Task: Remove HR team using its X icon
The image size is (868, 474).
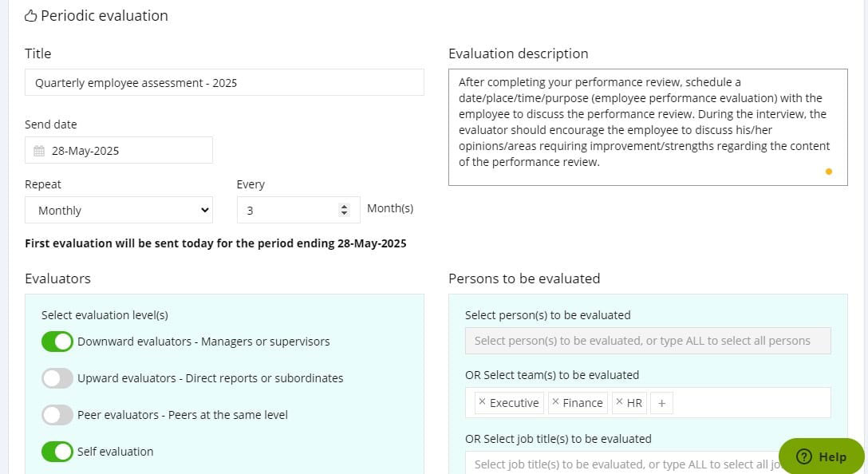Action: [620, 402]
